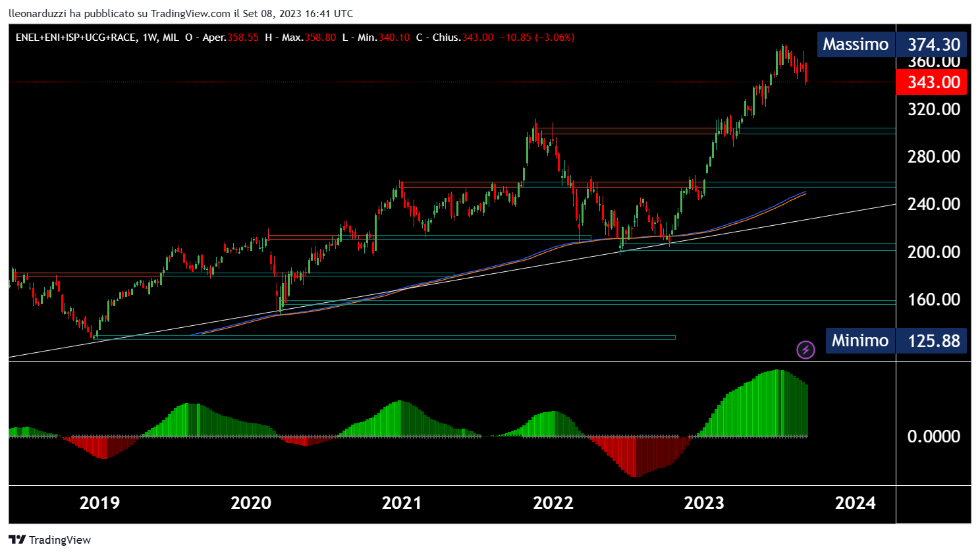Click the 160.00 price axis label

pos(933,300)
